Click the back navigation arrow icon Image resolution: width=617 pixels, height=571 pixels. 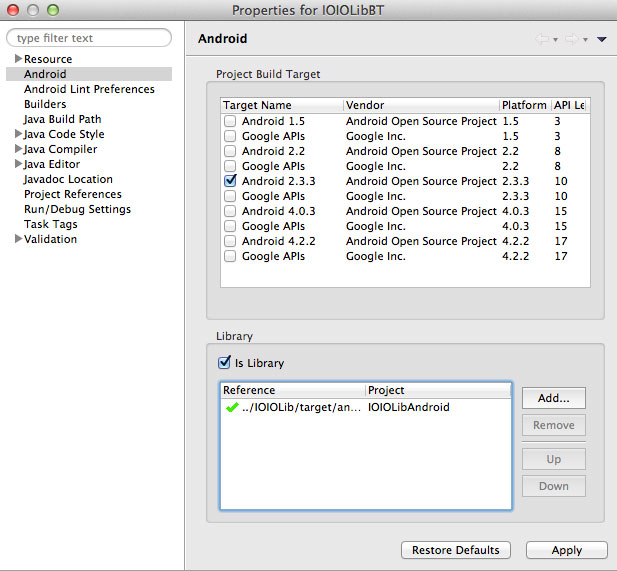click(x=542, y=39)
